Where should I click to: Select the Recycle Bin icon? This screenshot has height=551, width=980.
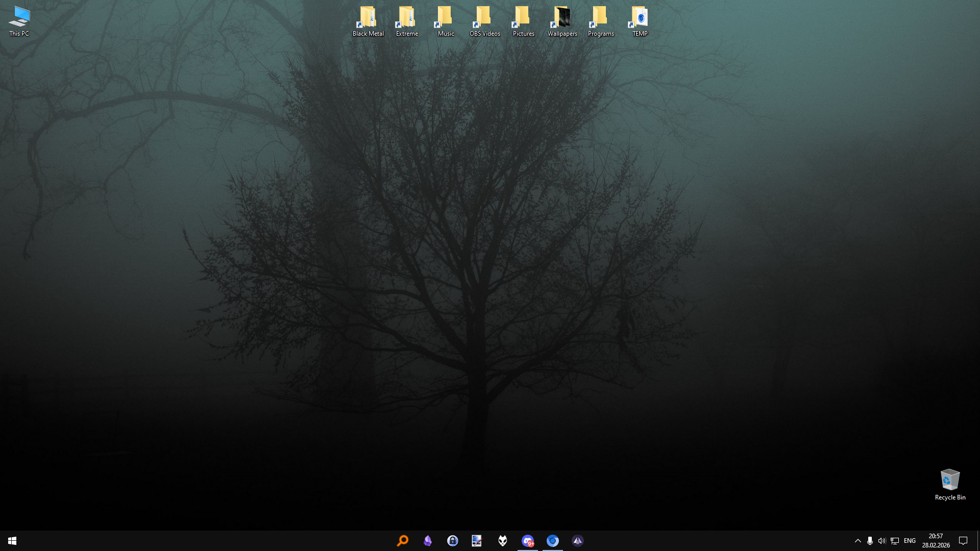tap(950, 484)
